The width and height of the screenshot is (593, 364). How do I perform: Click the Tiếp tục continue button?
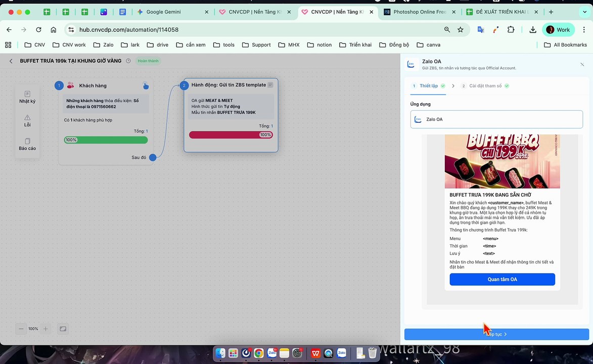pyautogui.click(x=496, y=334)
